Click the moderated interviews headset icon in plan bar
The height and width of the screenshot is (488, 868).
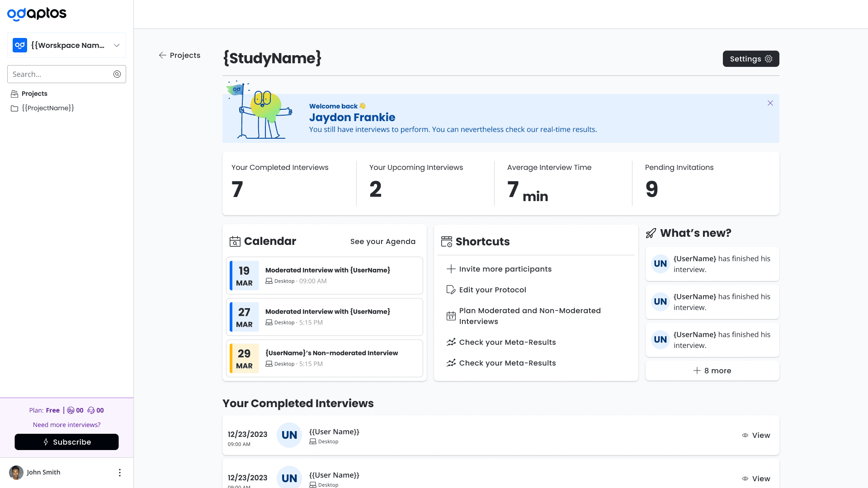pyautogui.click(x=91, y=410)
